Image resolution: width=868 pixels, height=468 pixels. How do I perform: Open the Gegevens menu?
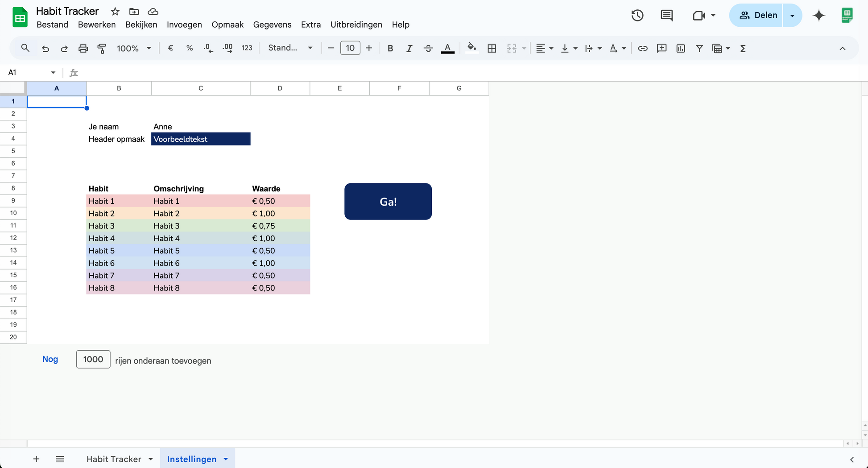(x=272, y=25)
